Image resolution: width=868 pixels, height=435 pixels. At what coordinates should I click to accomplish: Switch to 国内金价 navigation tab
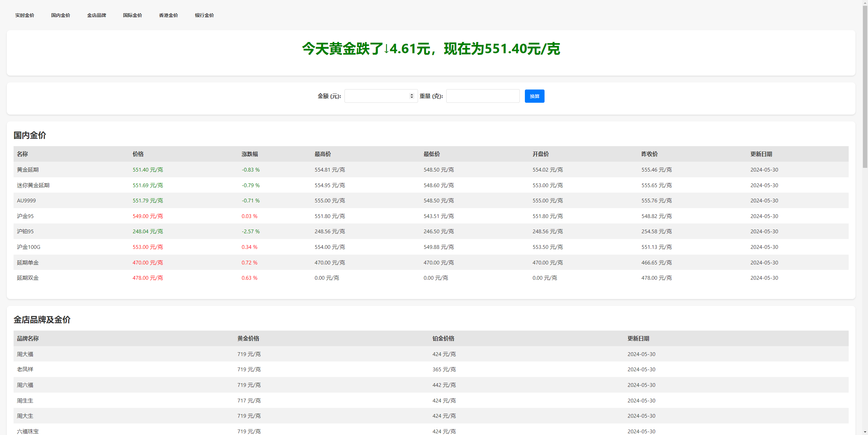(60, 15)
